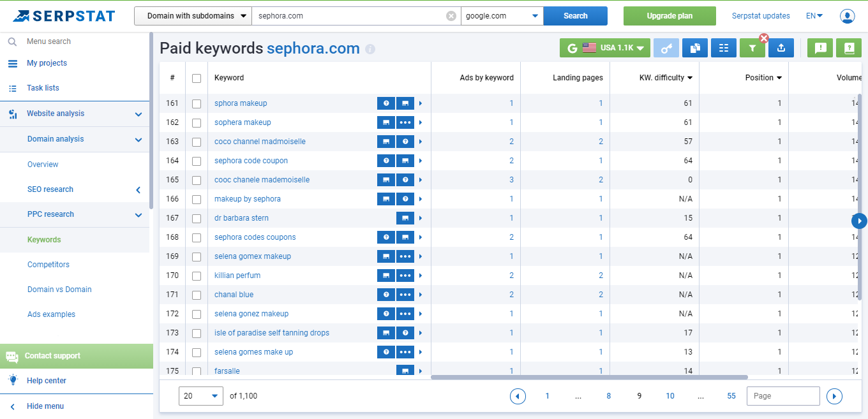Image resolution: width=868 pixels, height=419 pixels.
Task: Sort by Position column arrow
Action: [779, 78]
